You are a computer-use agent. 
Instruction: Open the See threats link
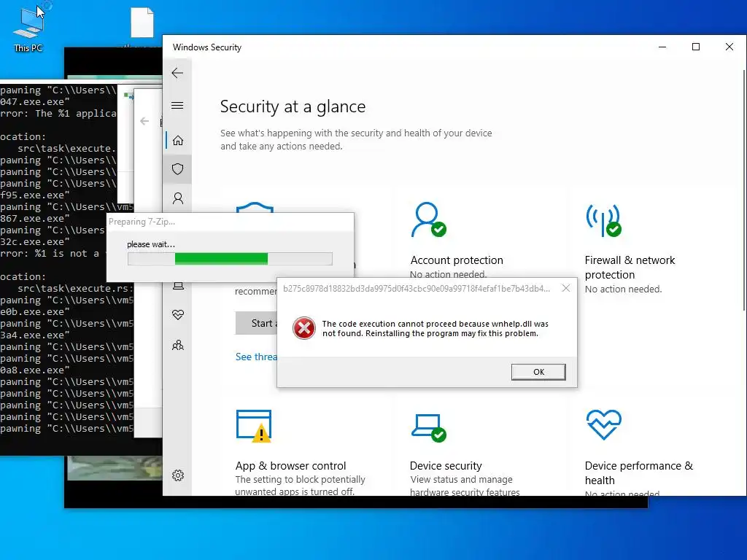[256, 357]
